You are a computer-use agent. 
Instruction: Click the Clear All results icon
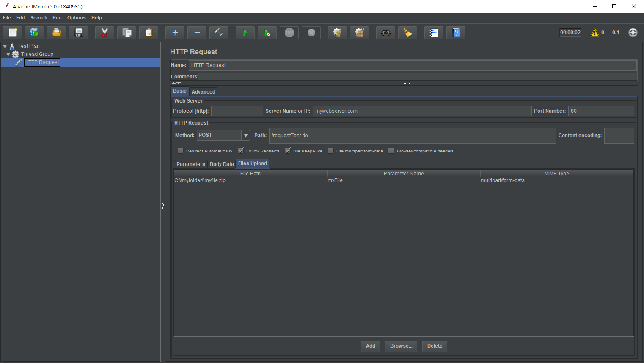tap(359, 33)
